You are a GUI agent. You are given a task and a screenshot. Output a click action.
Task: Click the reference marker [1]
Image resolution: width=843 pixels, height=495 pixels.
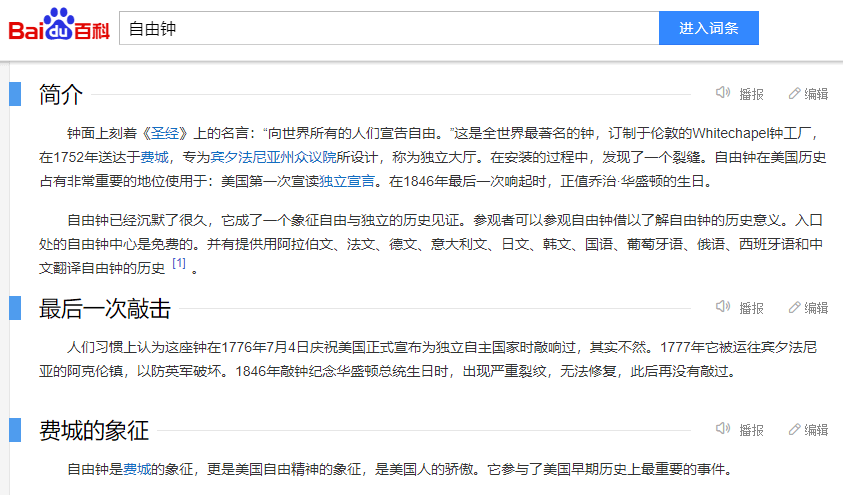179,263
